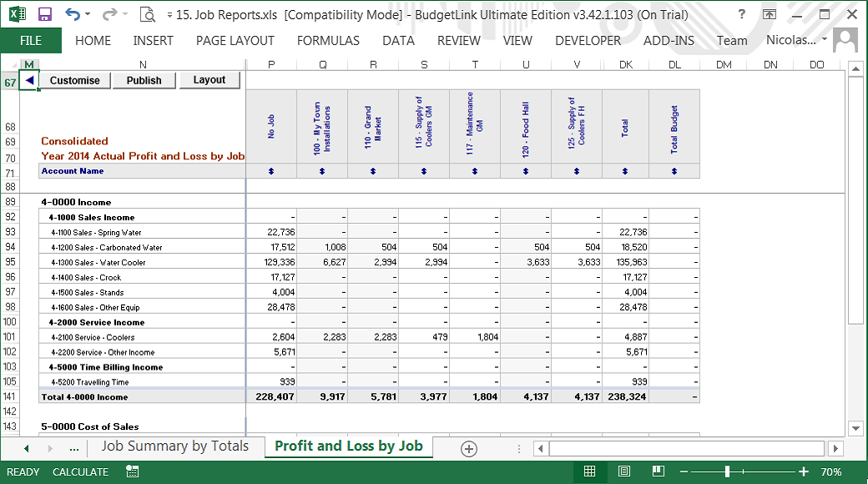
Task: Show hidden sheet tabs with ellipsis
Action: tap(74, 449)
